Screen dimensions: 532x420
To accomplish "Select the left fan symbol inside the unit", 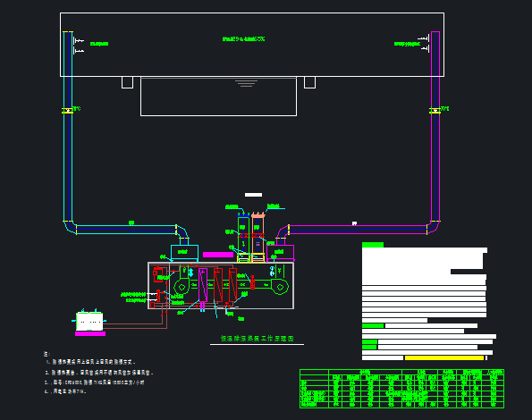I will pos(182,287).
